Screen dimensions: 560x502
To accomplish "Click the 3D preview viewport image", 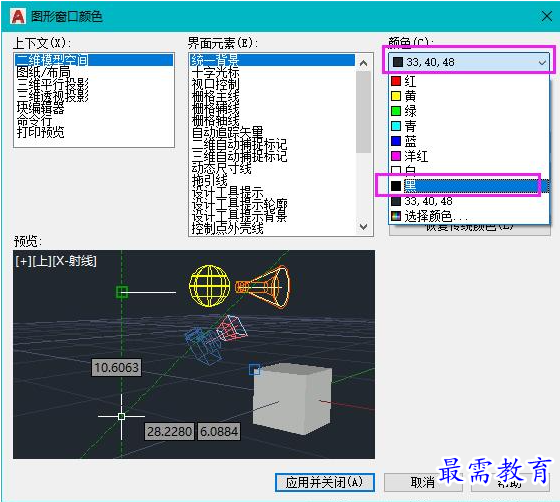I will 194,354.
